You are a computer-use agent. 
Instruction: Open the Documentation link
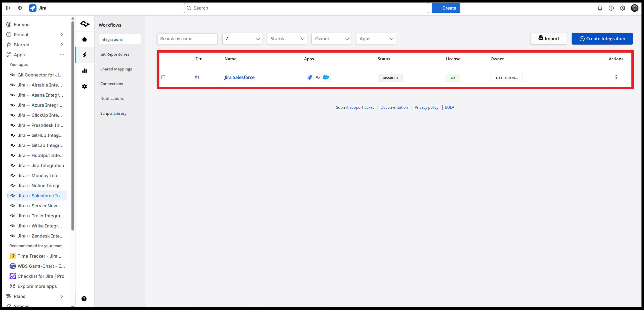click(394, 107)
